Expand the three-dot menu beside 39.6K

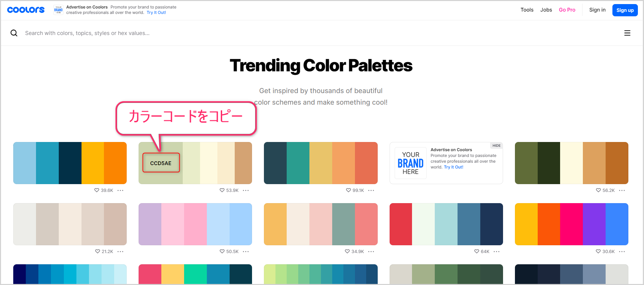(x=121, y=191)
